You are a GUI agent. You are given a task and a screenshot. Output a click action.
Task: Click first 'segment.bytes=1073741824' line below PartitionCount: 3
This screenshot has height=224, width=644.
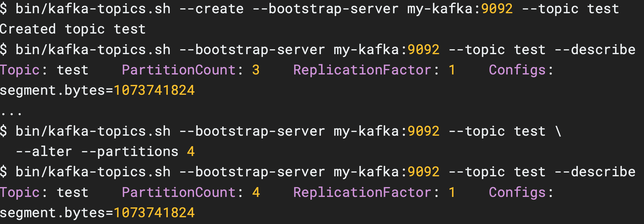click(97, 90)
